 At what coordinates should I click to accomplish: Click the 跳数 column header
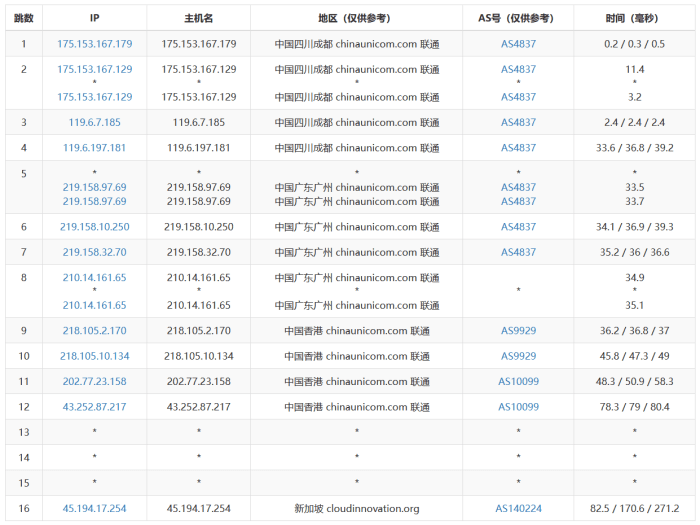(23, 18)
